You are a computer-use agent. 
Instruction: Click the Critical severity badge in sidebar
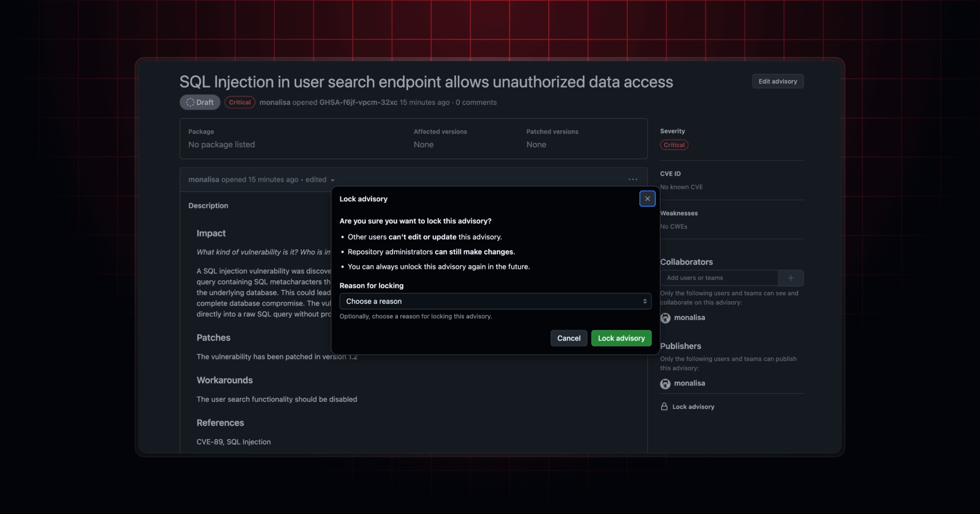[674, 145]
